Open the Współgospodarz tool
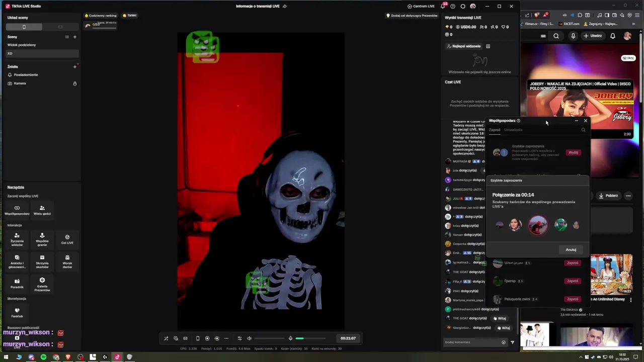The image size is (644, 362). pyautogui.click(x=17, y=210)
